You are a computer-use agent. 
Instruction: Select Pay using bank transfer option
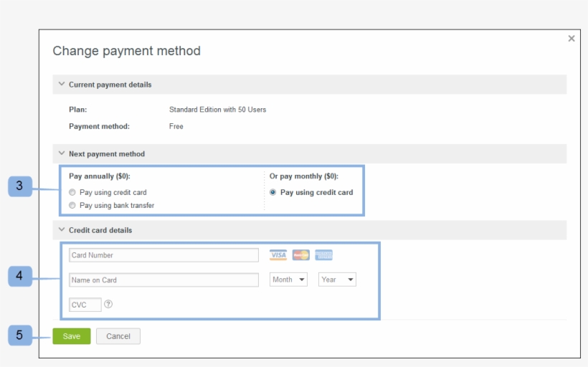pos(72,206)
